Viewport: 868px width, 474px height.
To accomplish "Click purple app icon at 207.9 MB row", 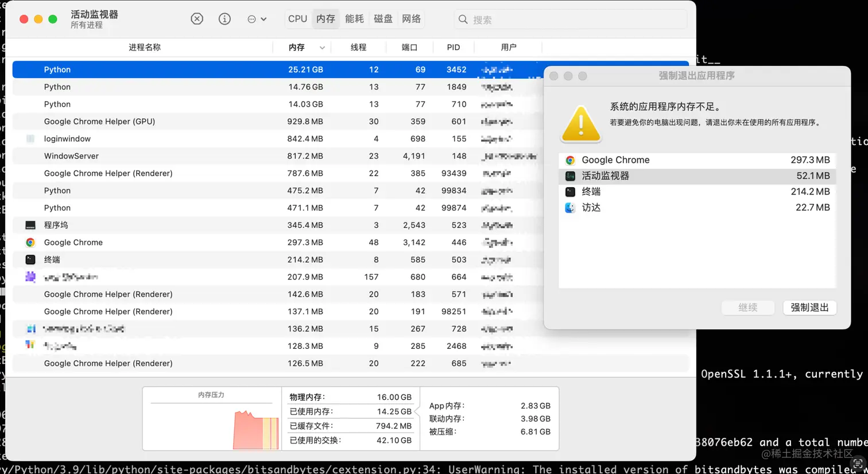I will (x=30, y=277).
